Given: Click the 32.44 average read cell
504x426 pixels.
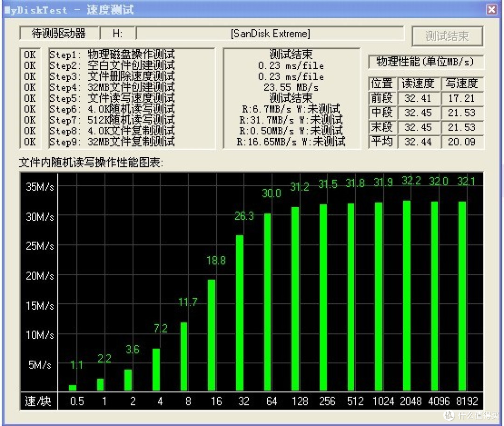Looking at the screenshot, I should [x=418, y=142].
